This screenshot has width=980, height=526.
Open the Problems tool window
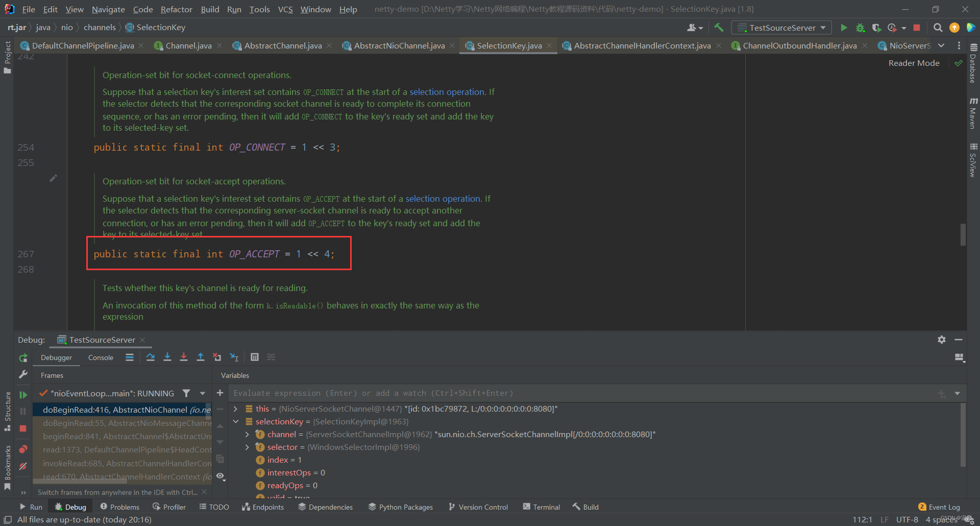(x=119, y=507)
